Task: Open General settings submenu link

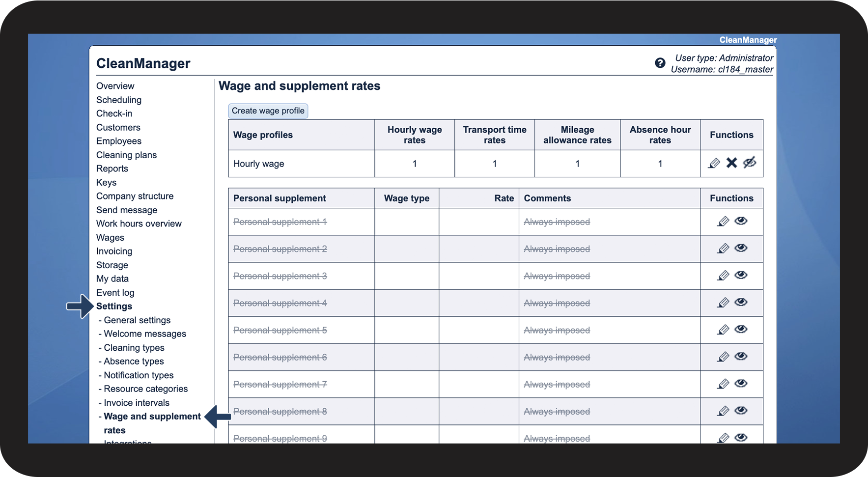Action: click(x=137, y=320)
